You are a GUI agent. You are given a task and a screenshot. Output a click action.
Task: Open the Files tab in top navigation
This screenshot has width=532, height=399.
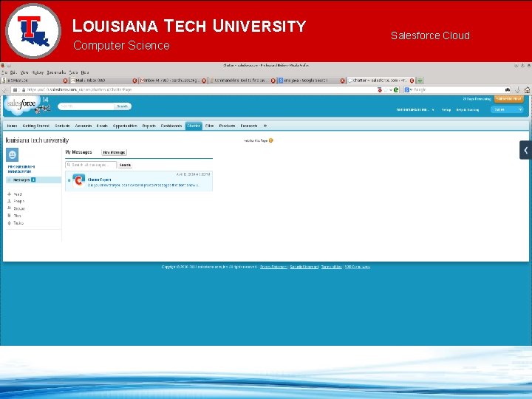(x=210, y=126)
